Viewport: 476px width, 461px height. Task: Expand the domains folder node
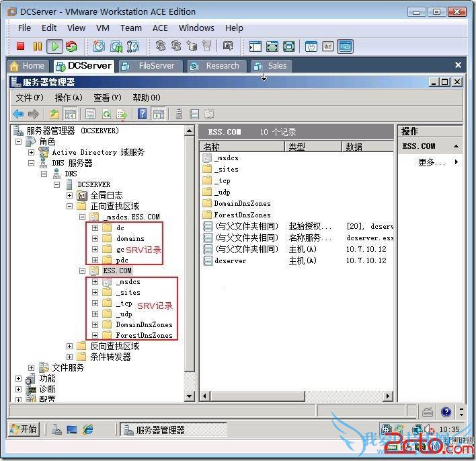(x=95, y=238)
